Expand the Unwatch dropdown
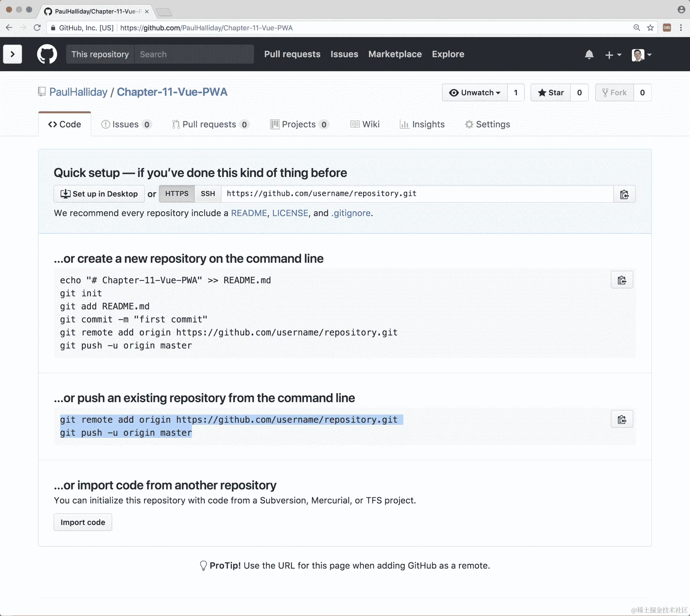This screenshot has width=690, height=616. (x=475, y=93)
